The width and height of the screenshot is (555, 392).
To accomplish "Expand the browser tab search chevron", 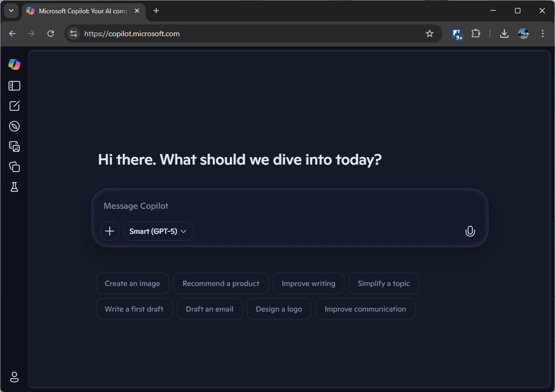I will 11,11.
